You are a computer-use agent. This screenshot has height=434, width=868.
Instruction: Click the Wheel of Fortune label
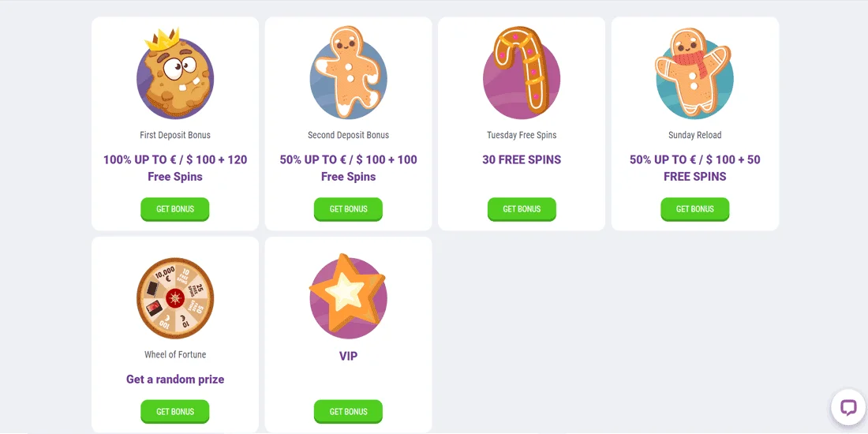tap(175, 355)
